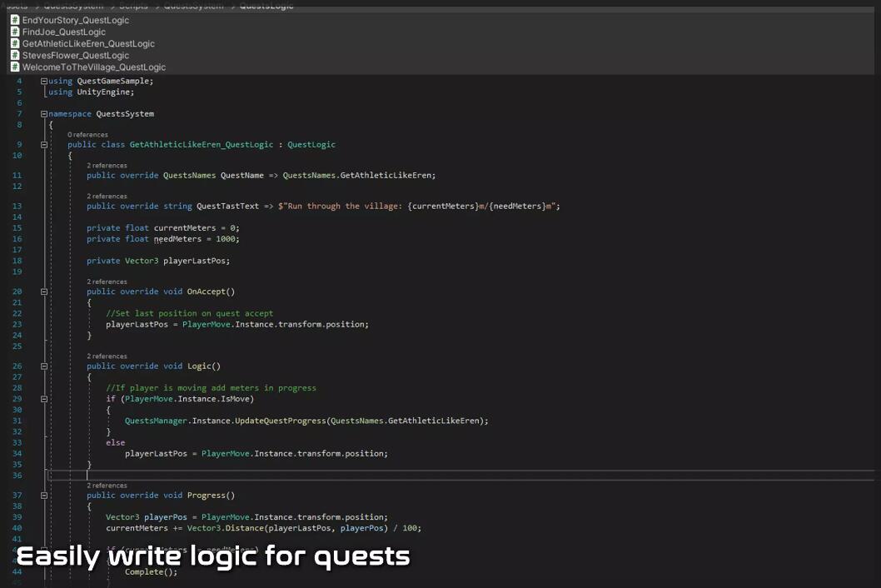This screenshot has height=588, width=881.
Task: Click the script icon beside StevesFlower_QuestLogic
Action: 15,55
